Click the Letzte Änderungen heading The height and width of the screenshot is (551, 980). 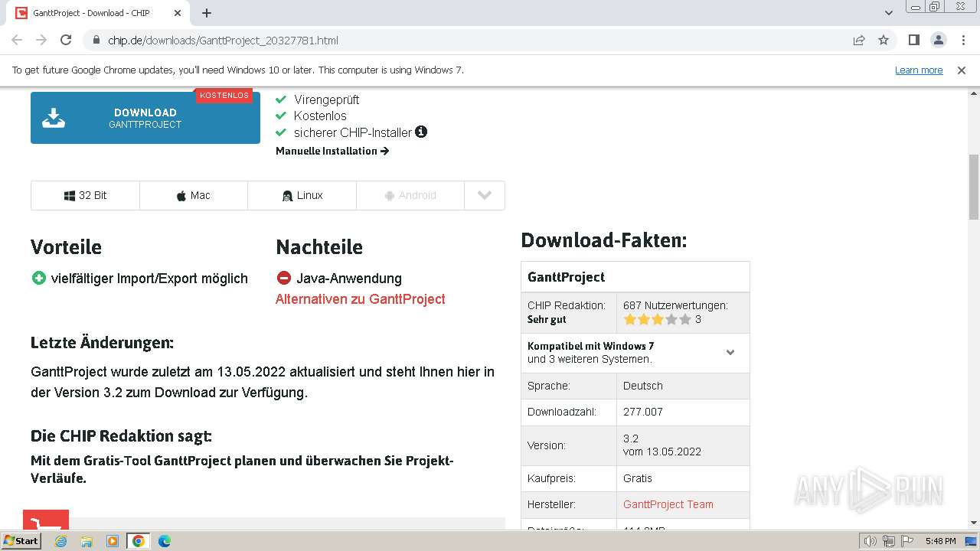pyautogui.click(x=102, y=343)
